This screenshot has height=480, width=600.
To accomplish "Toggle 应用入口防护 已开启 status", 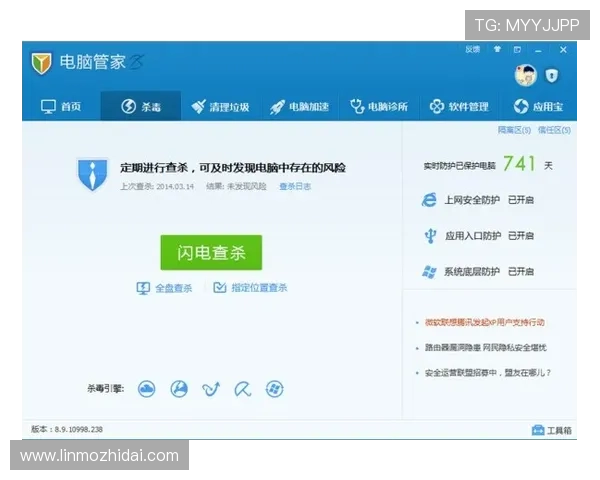I will tap(521, 236).
